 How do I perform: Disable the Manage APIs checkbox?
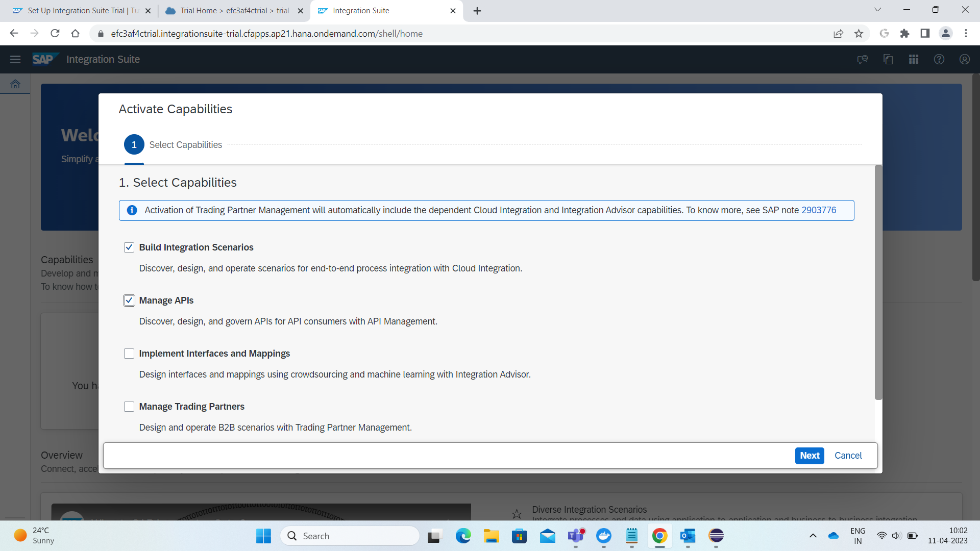129,300
